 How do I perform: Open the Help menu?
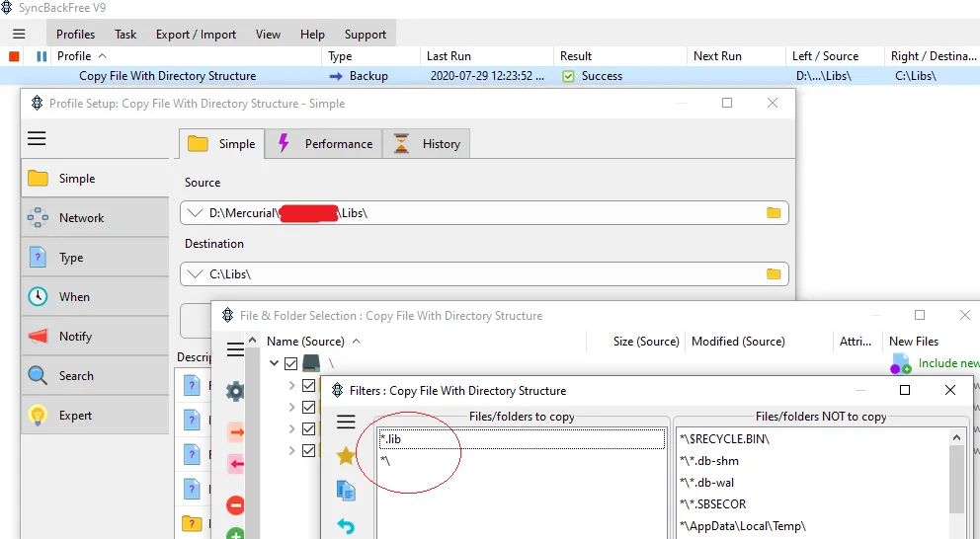(x=312, y=35)
